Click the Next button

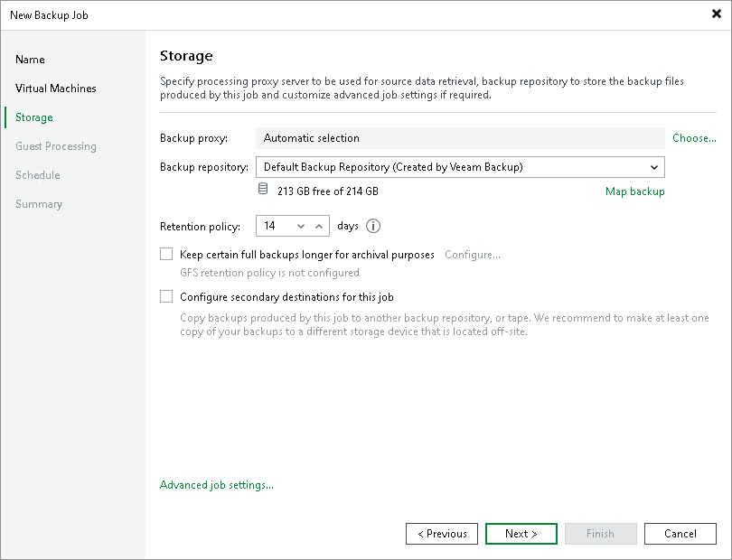pyautogui.click(x=521, y=534)
